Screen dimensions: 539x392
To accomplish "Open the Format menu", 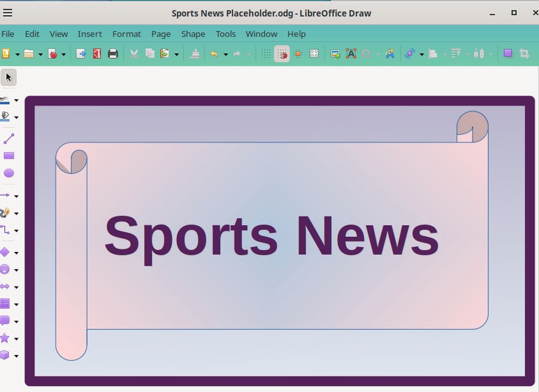I will click(x=126, y=34).
